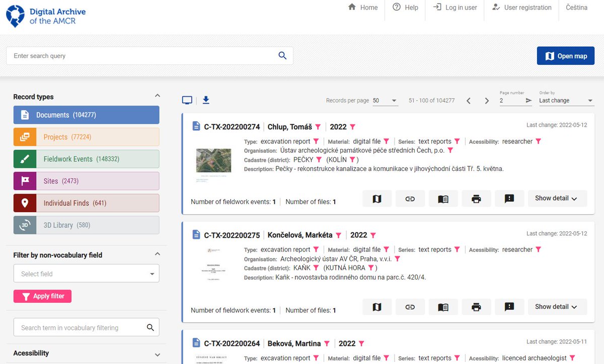Report a problem with C-TX-202200274

509,199
